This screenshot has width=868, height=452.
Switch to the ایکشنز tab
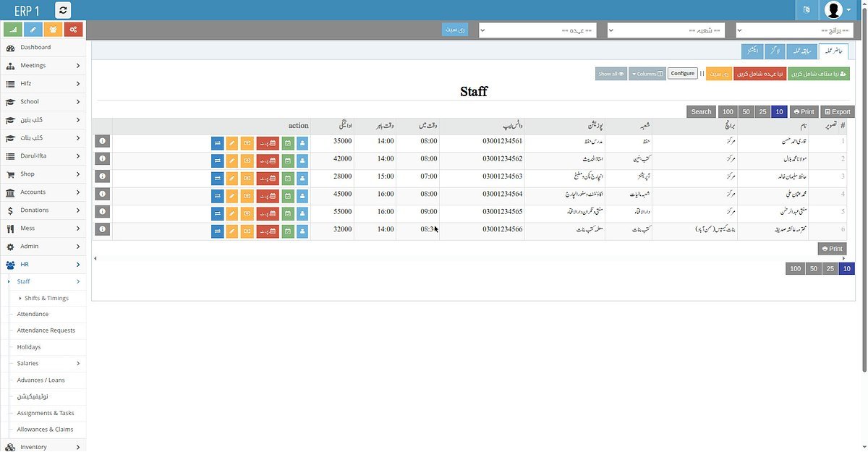751,51
